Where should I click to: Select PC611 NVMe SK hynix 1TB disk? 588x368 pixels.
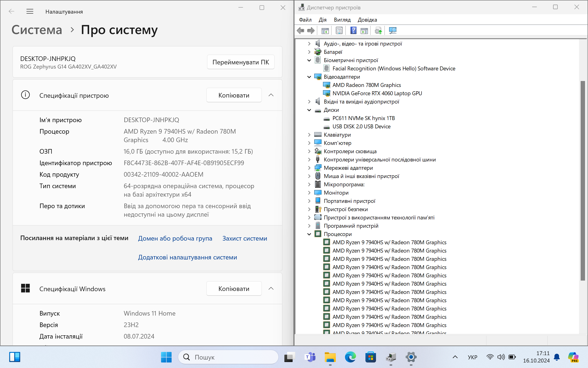(x=364, y=118)
